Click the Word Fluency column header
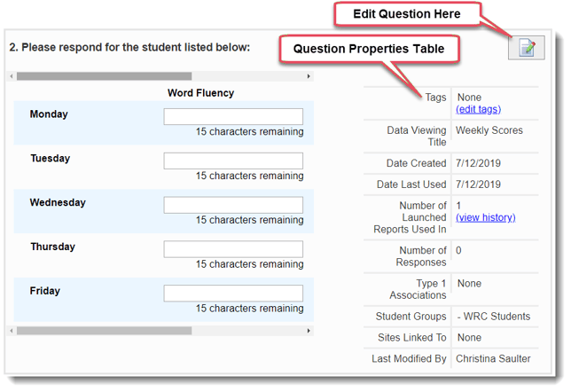Viewport: 571px width, 392px height. 200,93
